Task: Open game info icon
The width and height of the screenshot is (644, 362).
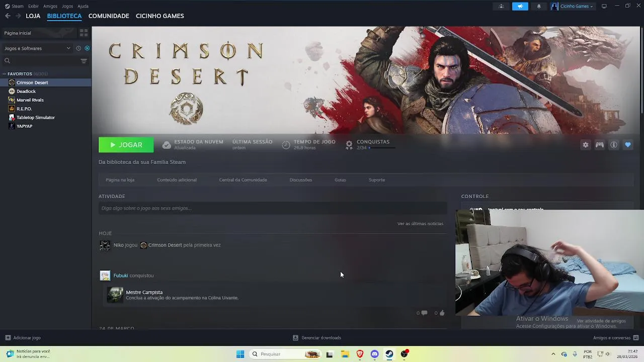Action: pos(614,145)
